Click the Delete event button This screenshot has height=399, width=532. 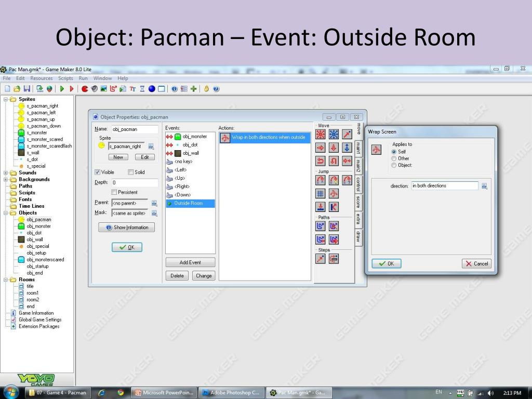click(x=177, y=275)
